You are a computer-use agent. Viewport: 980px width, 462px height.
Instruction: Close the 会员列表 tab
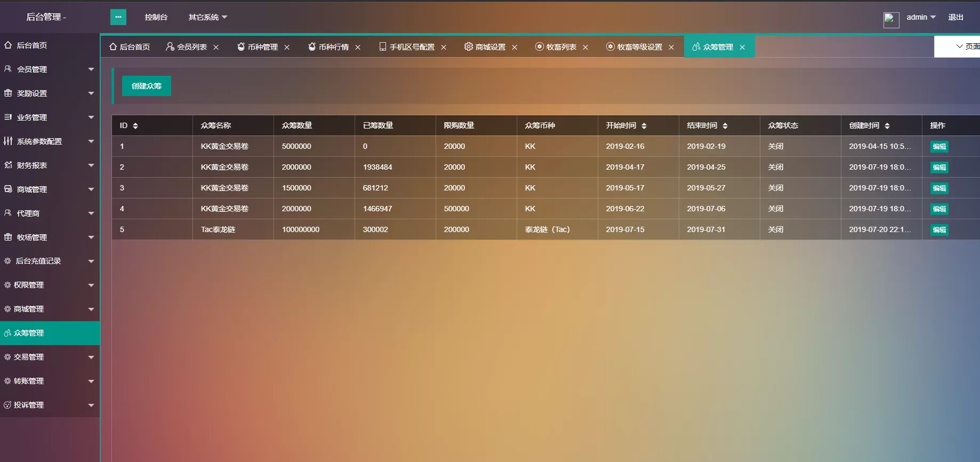216,47
